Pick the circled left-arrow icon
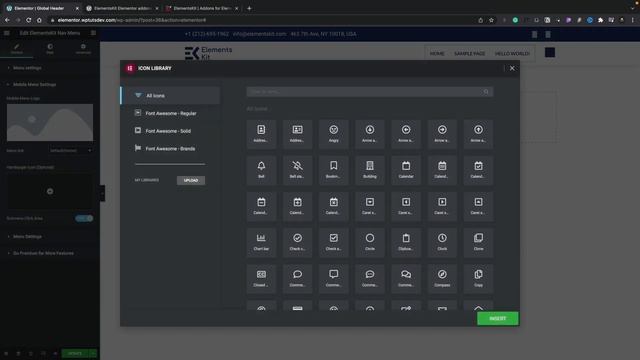Image resolution: width=640 pixels, height=360 pixels. tap(406, 134)
